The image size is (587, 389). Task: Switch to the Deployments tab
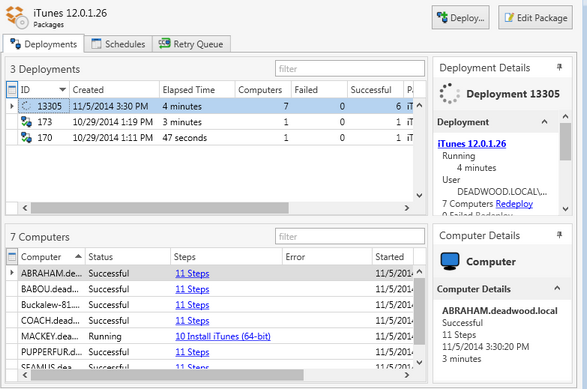coord(43,44)
